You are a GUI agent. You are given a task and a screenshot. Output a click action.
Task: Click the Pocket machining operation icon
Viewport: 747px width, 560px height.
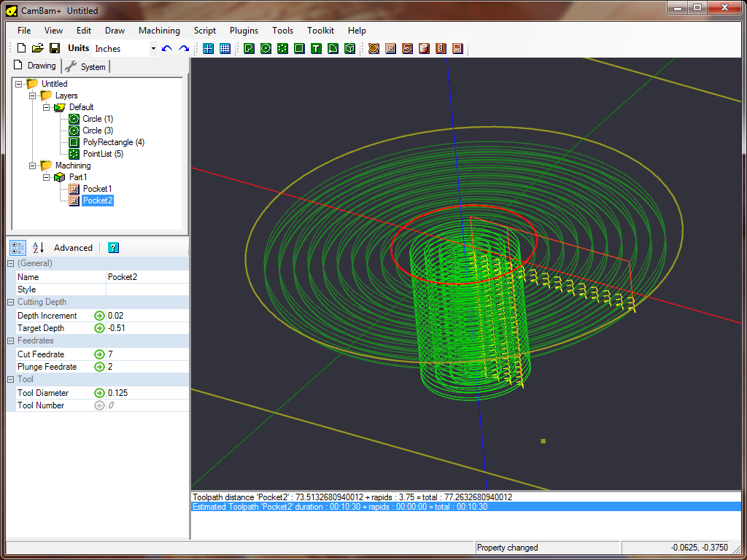390,49
